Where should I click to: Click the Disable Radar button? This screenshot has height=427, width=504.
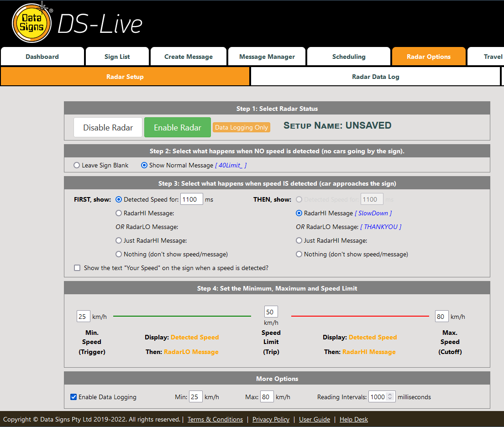108,127
